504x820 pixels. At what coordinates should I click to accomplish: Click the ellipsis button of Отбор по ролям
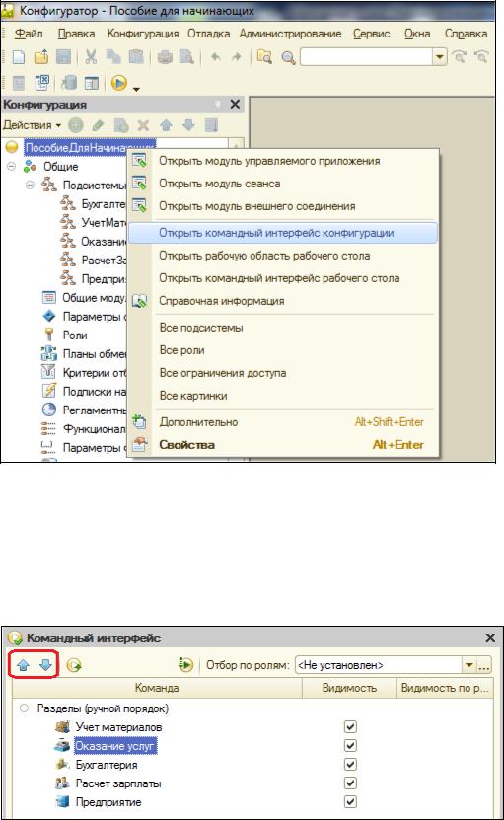(x=483, y=665)
